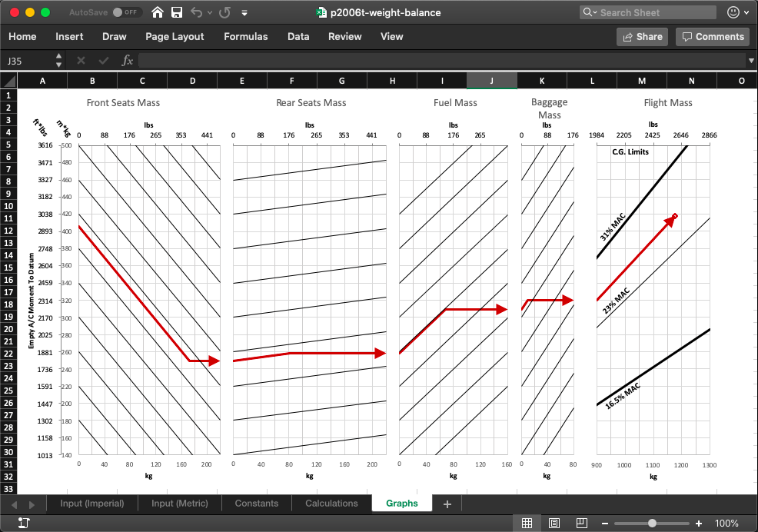Select row 25 header
Screen dimensions: 758x532
(8, 391)
